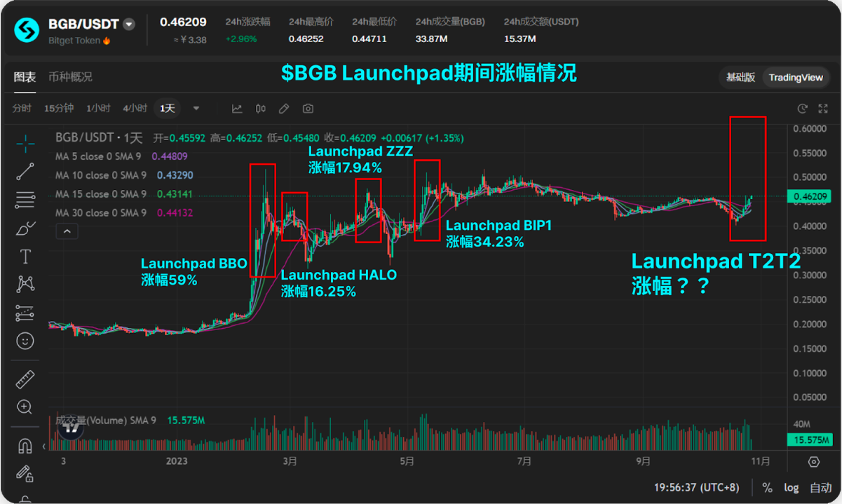Open the emoji sticker tool
Viewport: 842px width, 504px height.
point(25,341)
